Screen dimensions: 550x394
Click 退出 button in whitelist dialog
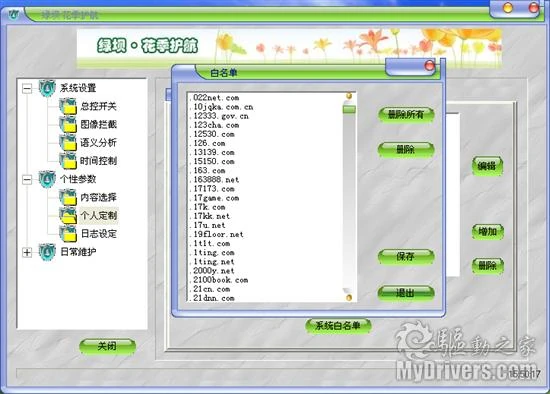point(406,293)
